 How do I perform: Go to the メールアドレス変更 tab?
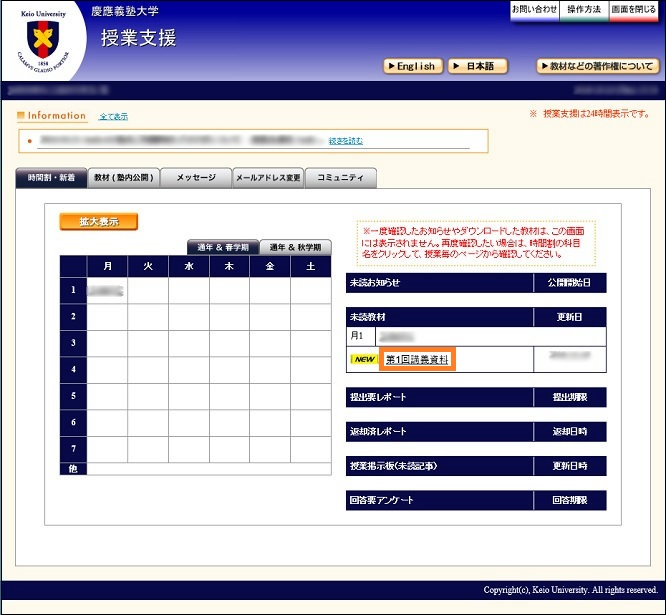coord(267,178)
